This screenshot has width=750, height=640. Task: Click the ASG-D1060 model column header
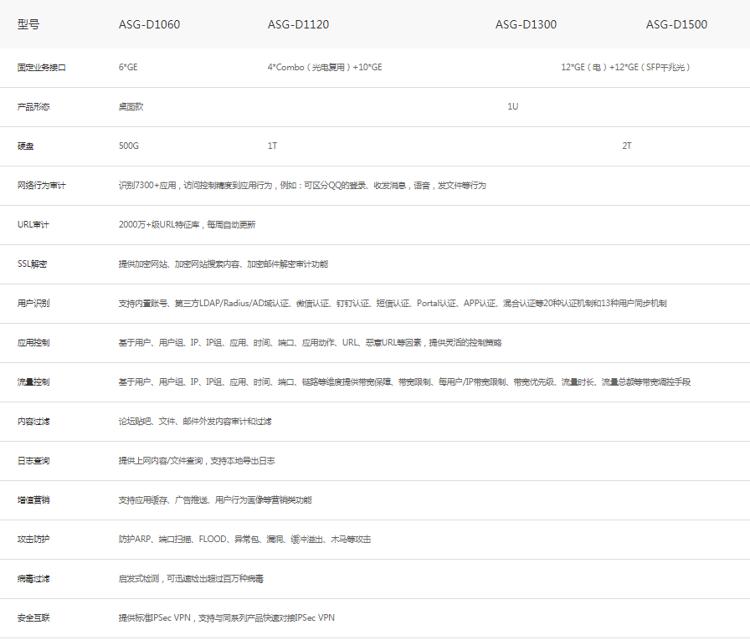coord(149,24)
